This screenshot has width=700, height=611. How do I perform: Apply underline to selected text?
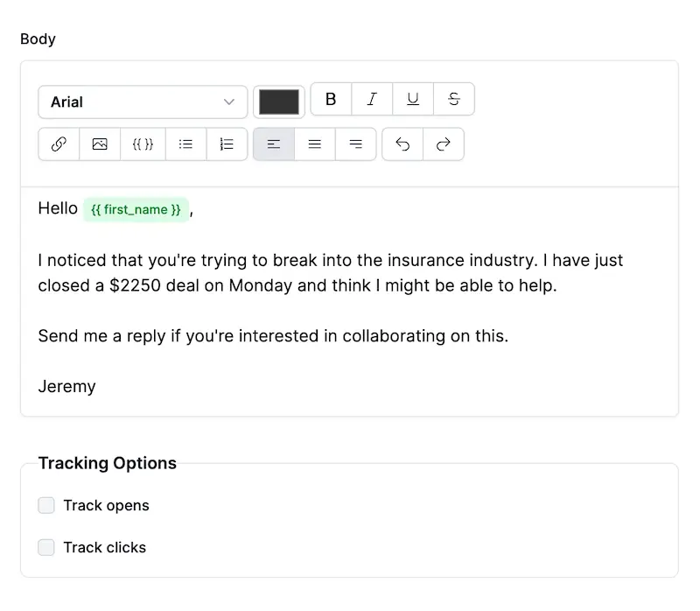coord(412,99)
